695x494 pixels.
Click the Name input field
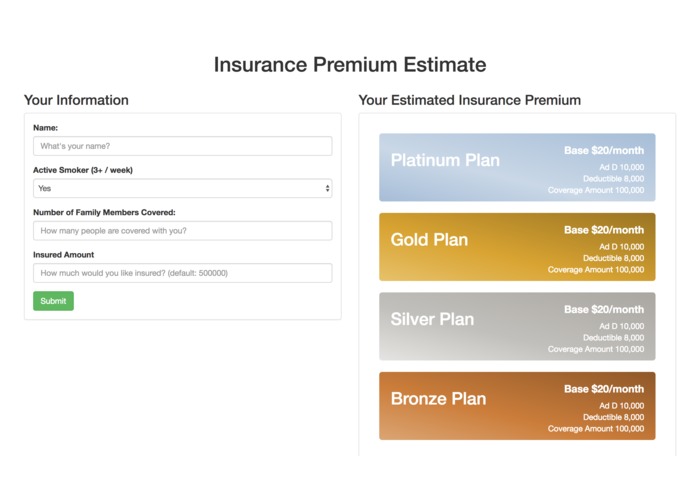[183, 146]
